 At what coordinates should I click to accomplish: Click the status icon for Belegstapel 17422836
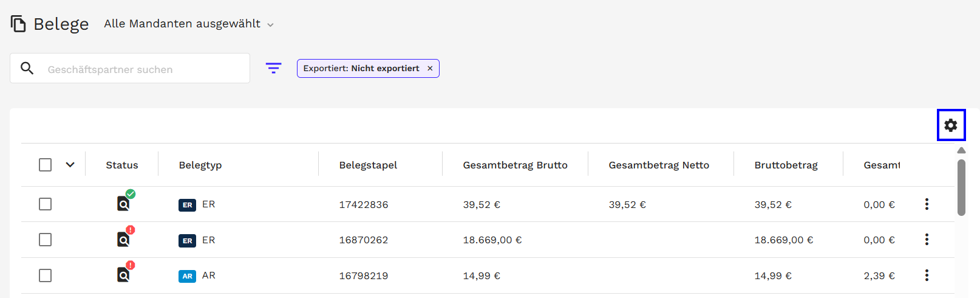point(124,203)
